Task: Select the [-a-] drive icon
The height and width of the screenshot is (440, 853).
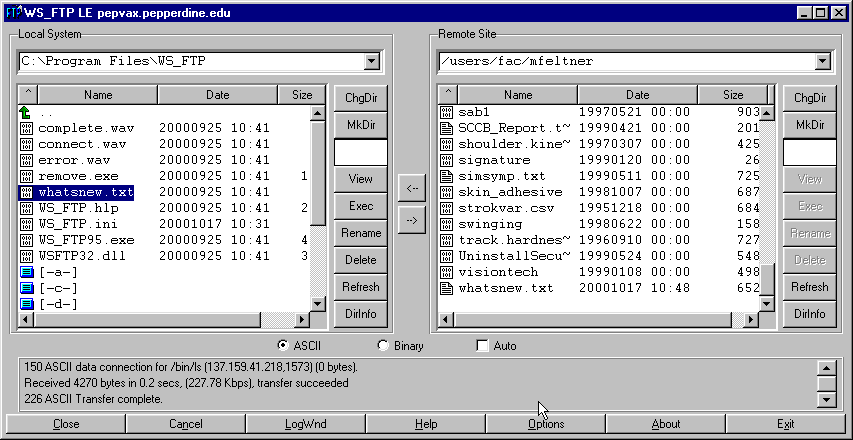Action: tap(27, 272)
